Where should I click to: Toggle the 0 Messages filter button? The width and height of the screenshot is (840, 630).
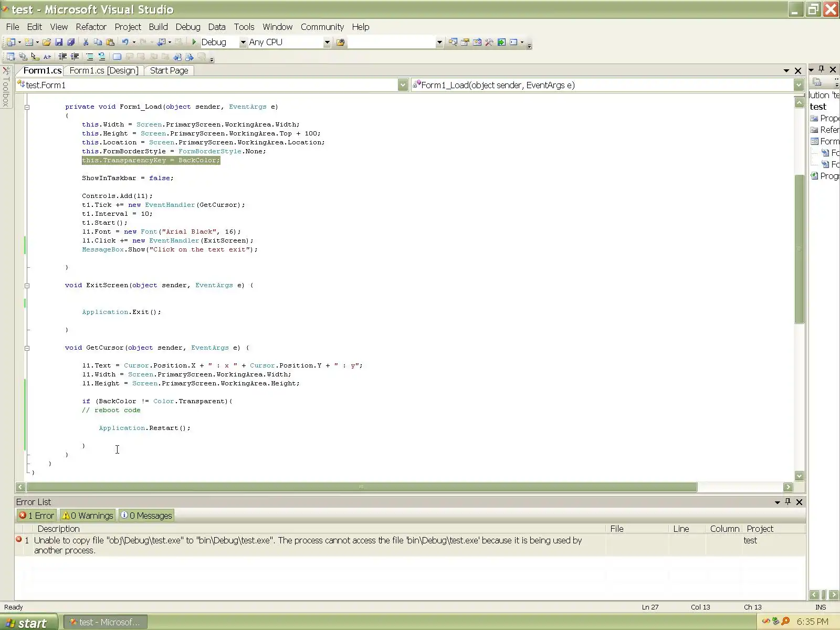tap(146, 516)
